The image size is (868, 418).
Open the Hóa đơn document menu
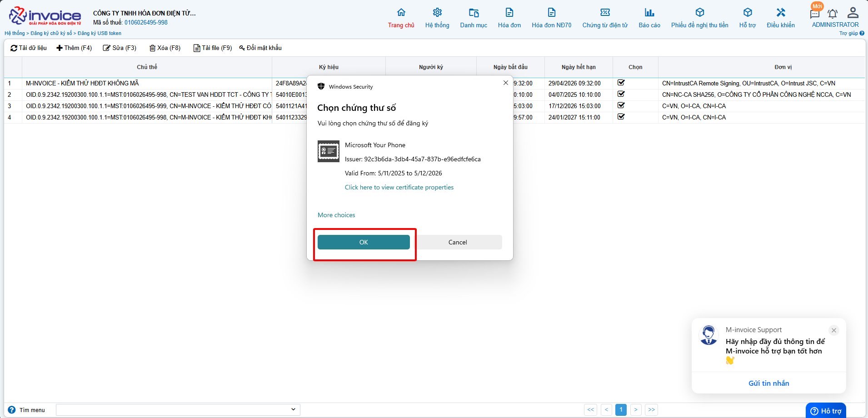(x=509, y=13)
